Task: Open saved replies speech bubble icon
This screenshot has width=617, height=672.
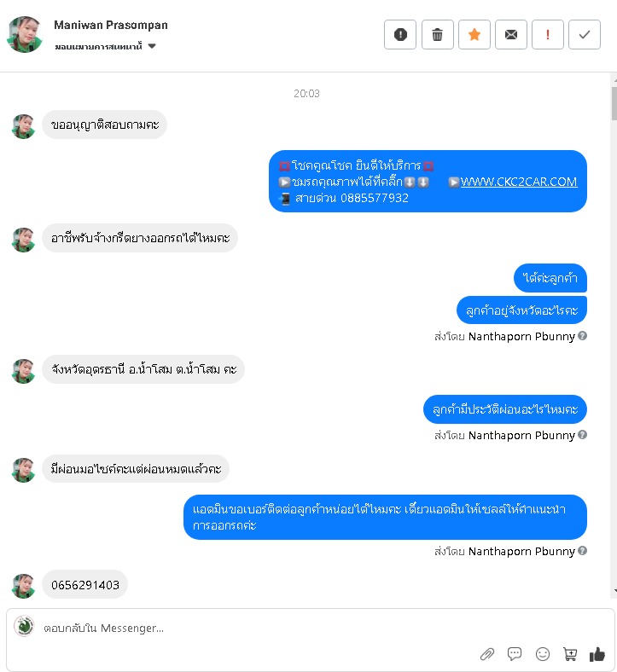Action: [x=515, y=654]
